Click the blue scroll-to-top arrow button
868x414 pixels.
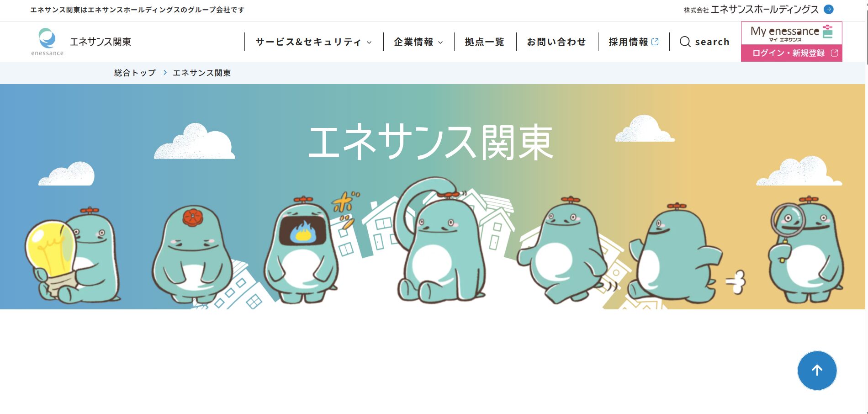click(817, 371)
